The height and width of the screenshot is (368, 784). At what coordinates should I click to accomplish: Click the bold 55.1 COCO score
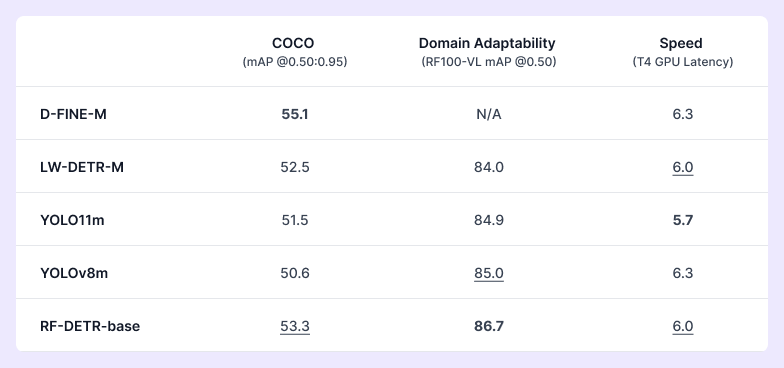click(x=294, y=114)
